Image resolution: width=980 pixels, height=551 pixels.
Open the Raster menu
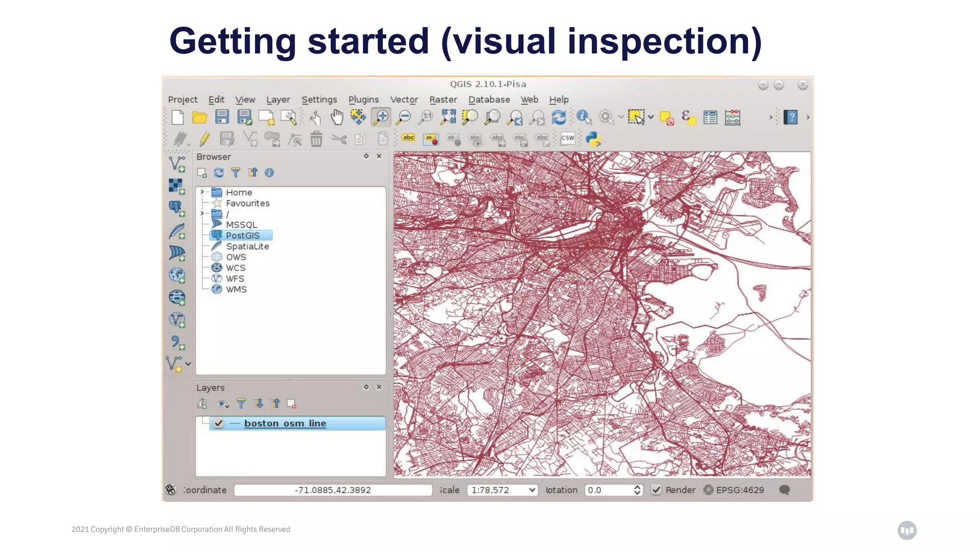(443, 99)
